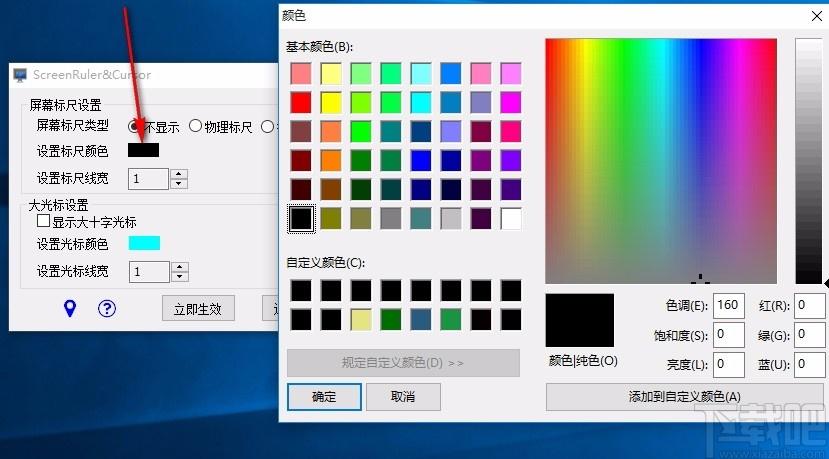Click the 立即生效 apply button
Viewport: 829px width, 459px height.
198,308
